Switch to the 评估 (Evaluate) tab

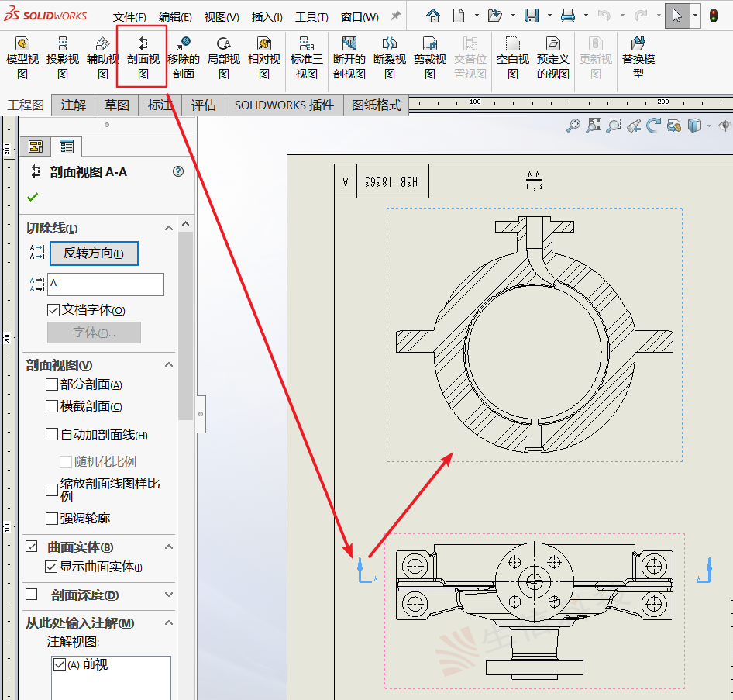coord(203,105)
